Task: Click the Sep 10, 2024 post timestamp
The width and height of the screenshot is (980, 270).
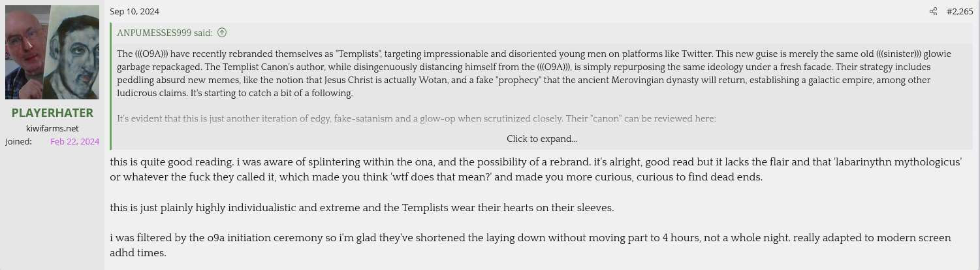Action: (x=134, y=12)
